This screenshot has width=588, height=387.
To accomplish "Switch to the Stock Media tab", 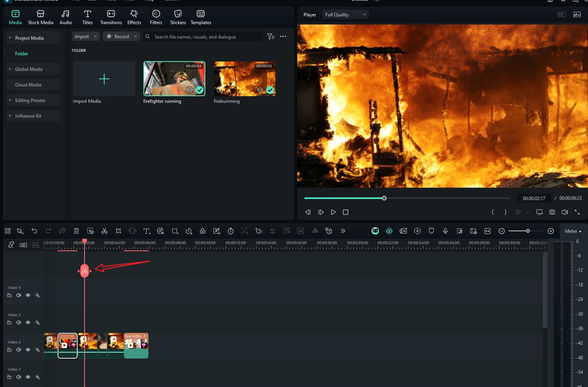I will [41, 18].
